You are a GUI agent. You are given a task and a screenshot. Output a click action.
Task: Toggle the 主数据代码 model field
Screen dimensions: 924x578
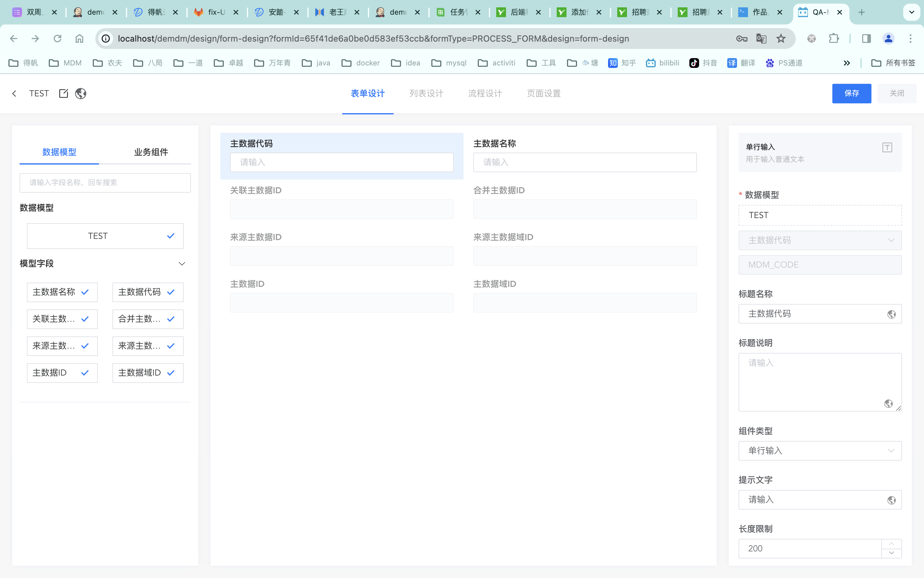148,292
